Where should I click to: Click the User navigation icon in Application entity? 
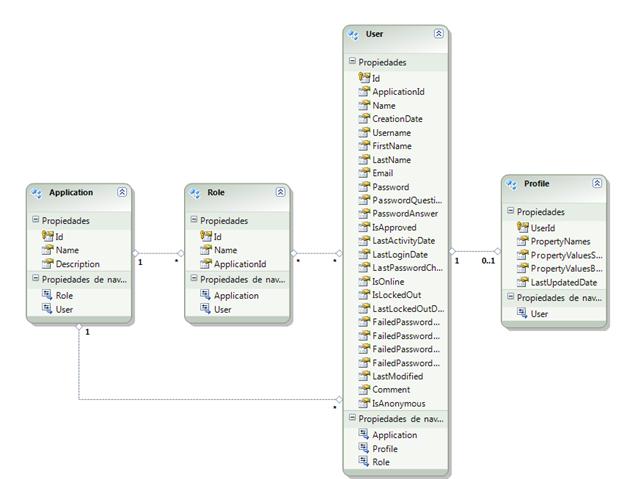(47, 308)
